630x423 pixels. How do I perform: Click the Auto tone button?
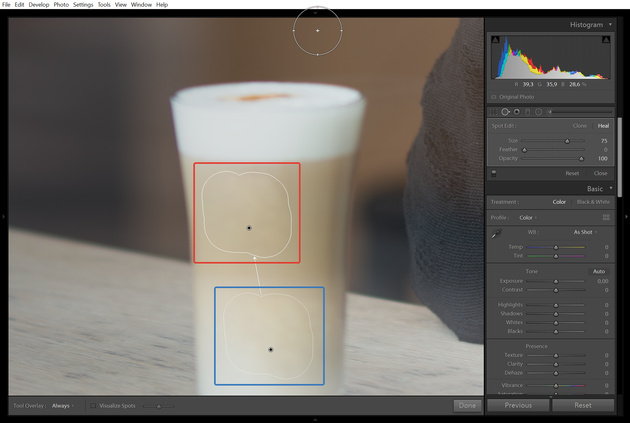point(599,272)
